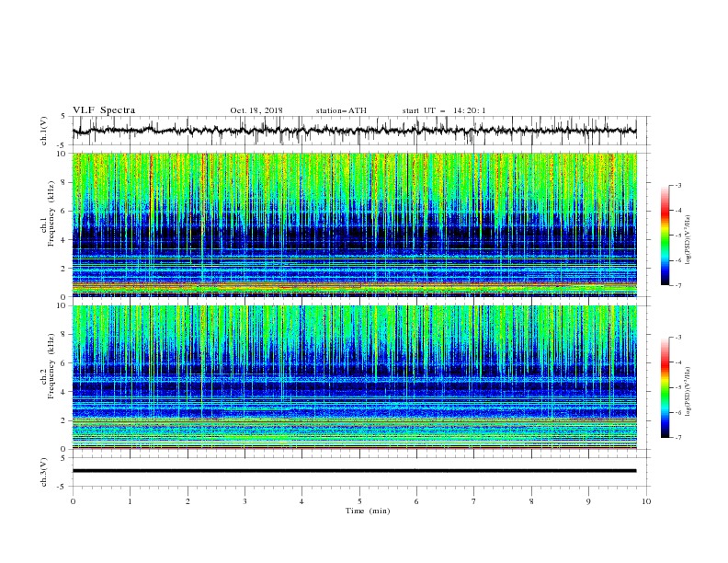Select the date text "Oct. 18, 2018"
Viewport: 728px width, 563px height.
256,110
